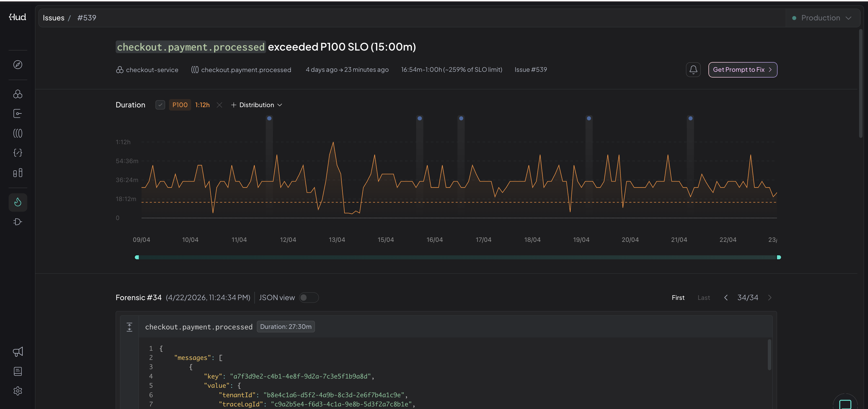Click the integrations plug icon in sidebar
The image size is (868, 409).
[x=18, y=221]
